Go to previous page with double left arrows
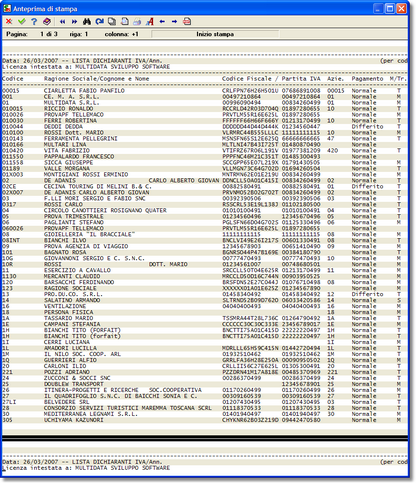The width and height of the screenshot is (416, 484). point(62,22)
